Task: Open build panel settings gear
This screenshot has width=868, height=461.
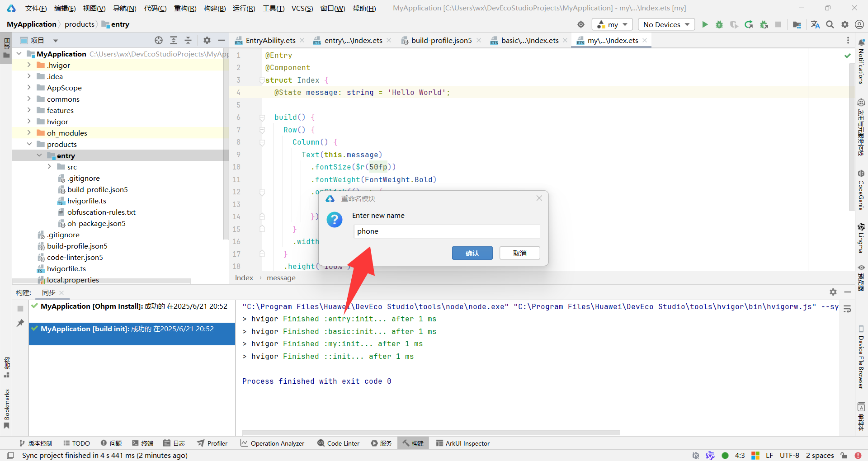Action: (x=833, y=292)
